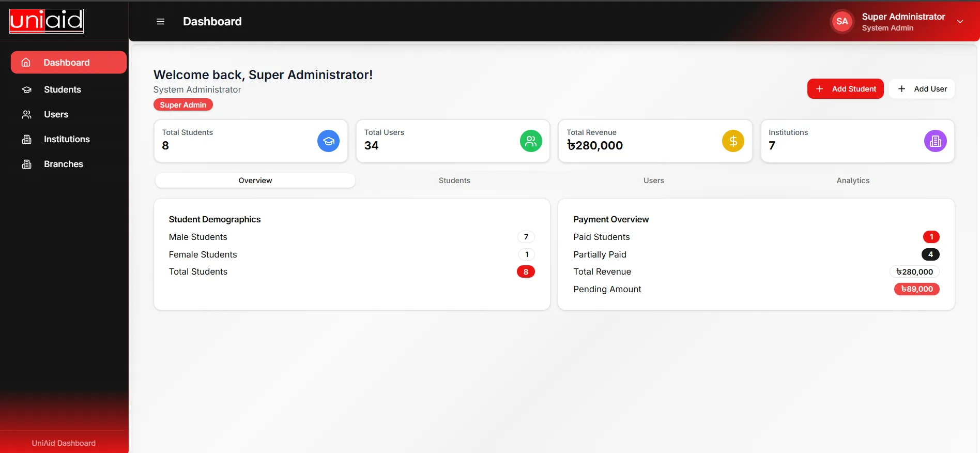
Task: Go to Users in the sidebar
Action: [56, 114]
